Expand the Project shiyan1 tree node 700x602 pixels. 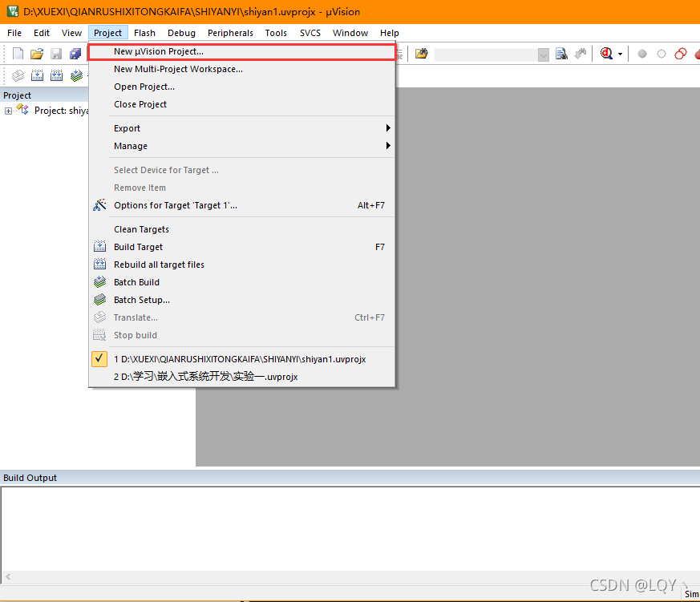8,111
